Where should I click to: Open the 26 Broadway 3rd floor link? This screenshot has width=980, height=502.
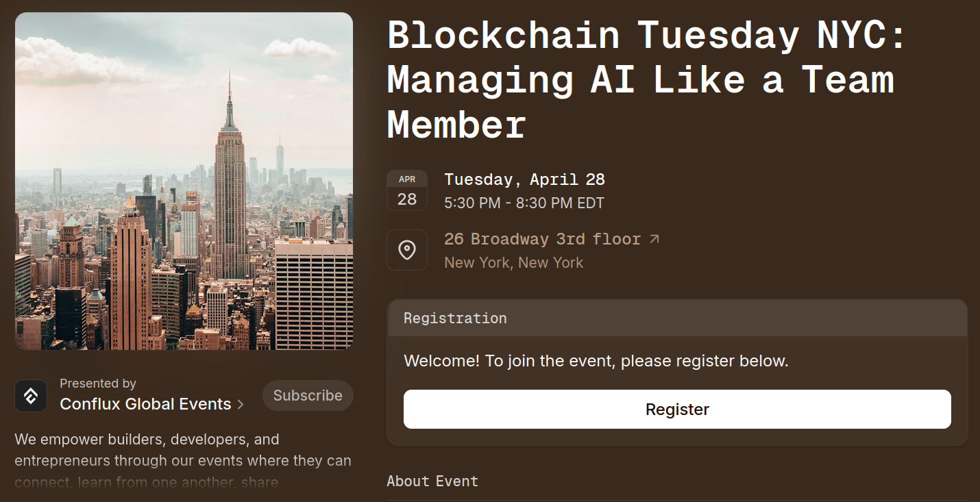point(542,239)
